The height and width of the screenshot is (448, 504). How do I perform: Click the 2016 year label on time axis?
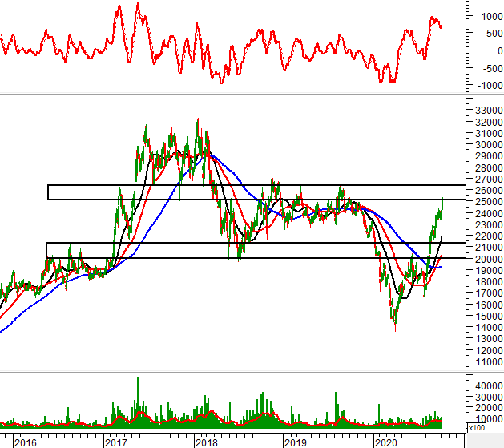(26, 443)
